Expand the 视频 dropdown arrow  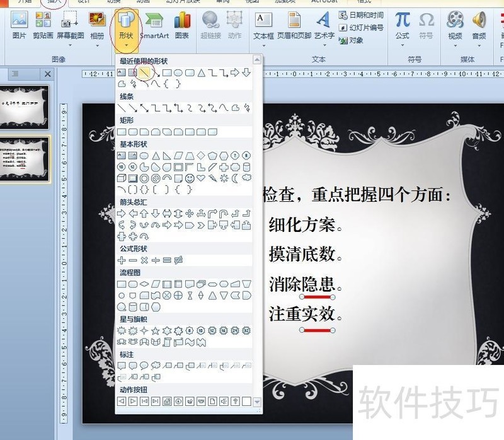[x=455, y=45]
